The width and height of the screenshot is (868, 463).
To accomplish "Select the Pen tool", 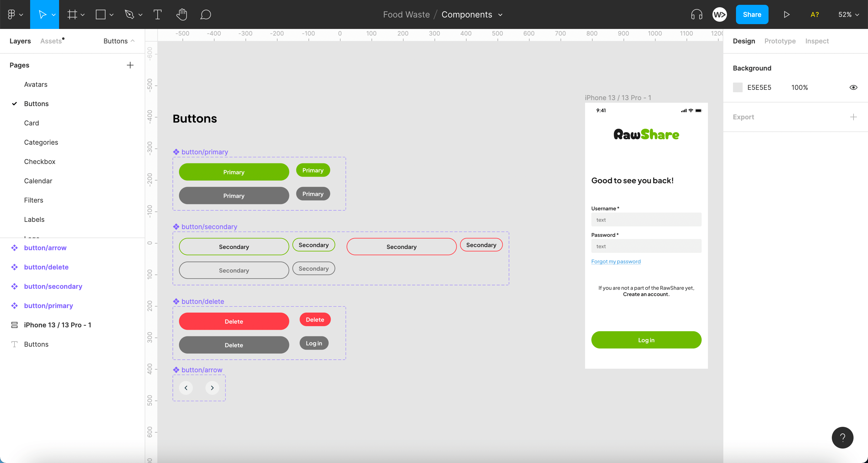I will tap(130, 14).
